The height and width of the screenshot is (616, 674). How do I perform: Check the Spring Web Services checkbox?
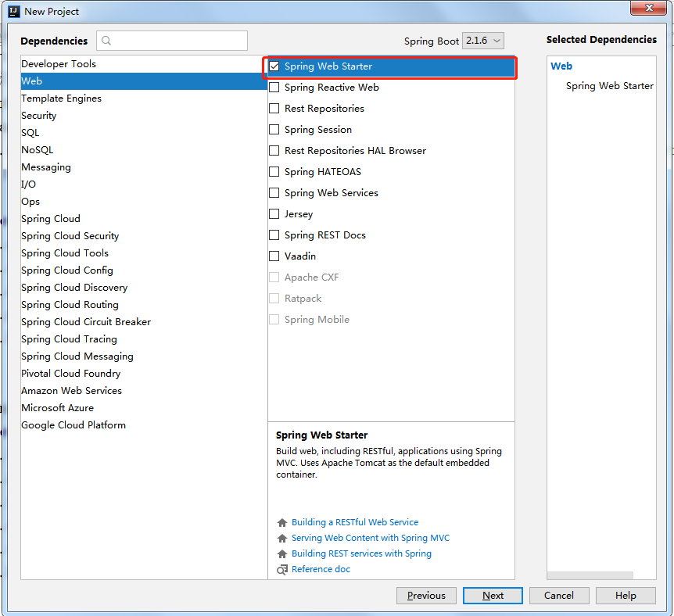tap(274, 192)
